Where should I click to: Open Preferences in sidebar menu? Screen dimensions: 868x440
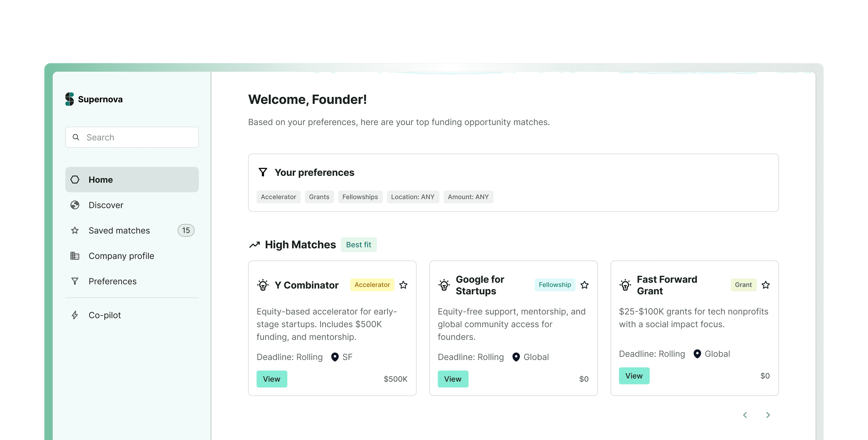tap(112, 282)
